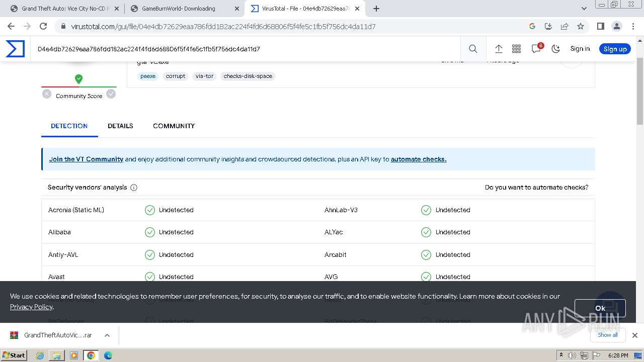Screen dimensions: 644x362
Task: Click the Undetected check icon for Alibaba
Action: (150, 232)
